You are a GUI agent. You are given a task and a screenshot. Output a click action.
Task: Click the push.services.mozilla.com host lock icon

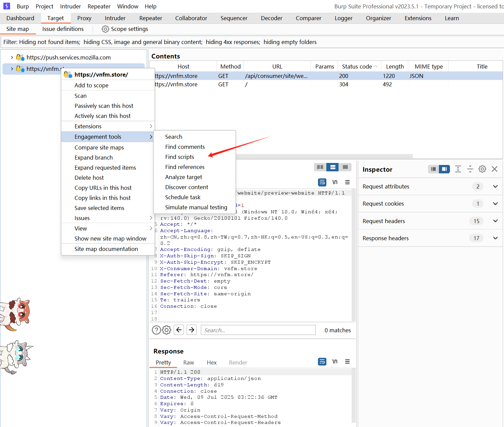20,57
